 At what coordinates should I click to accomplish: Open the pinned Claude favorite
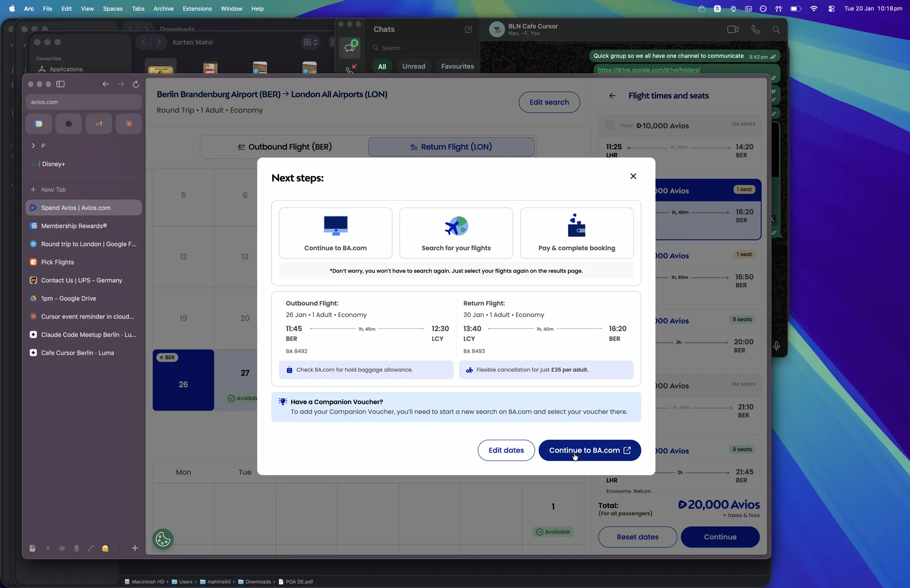129,124
